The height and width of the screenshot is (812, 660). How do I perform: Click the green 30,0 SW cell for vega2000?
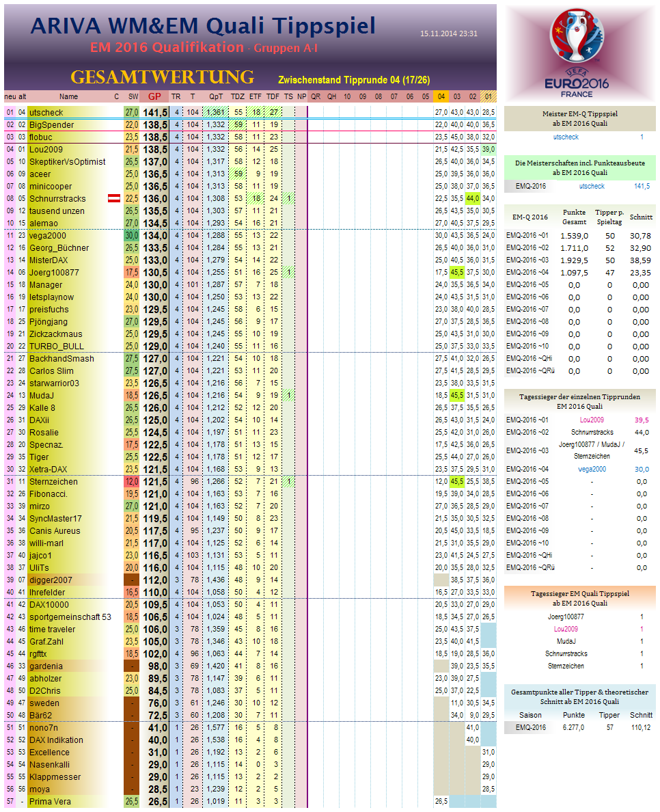[132, 236]
